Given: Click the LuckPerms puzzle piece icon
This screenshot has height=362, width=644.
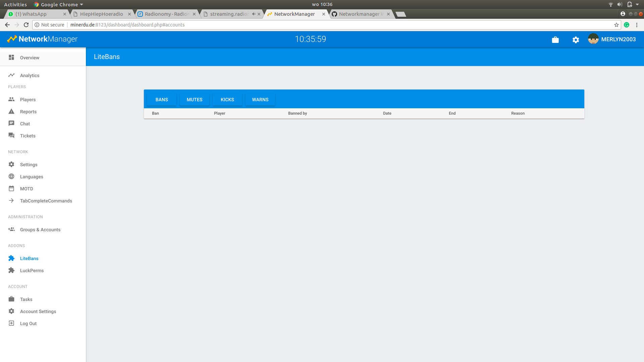Looking at the screenshot, I should pyautogui.click(x=11, y=270).
